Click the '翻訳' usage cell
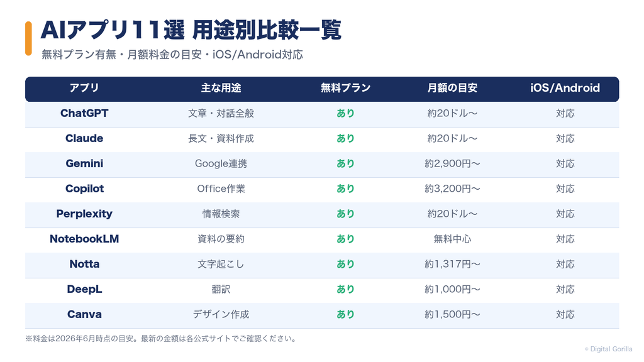The width and height of the screenshot is (644, 362). click(x=221, y=289)
